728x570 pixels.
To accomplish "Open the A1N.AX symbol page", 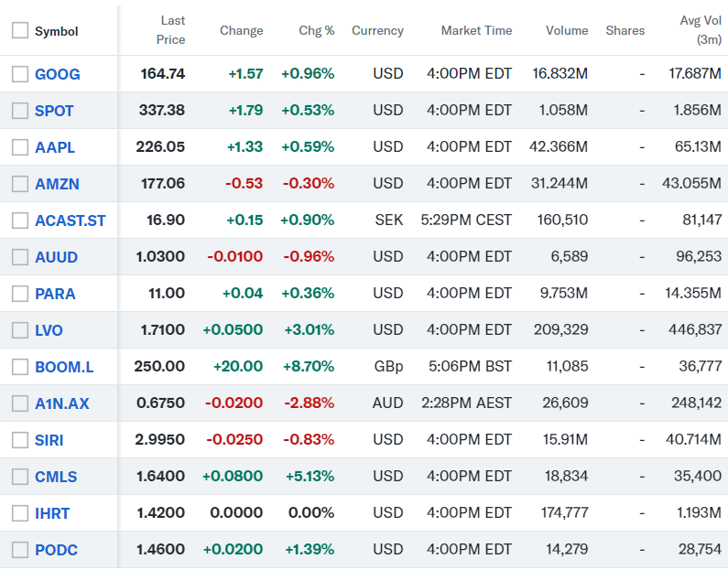I will click(62, 403).
